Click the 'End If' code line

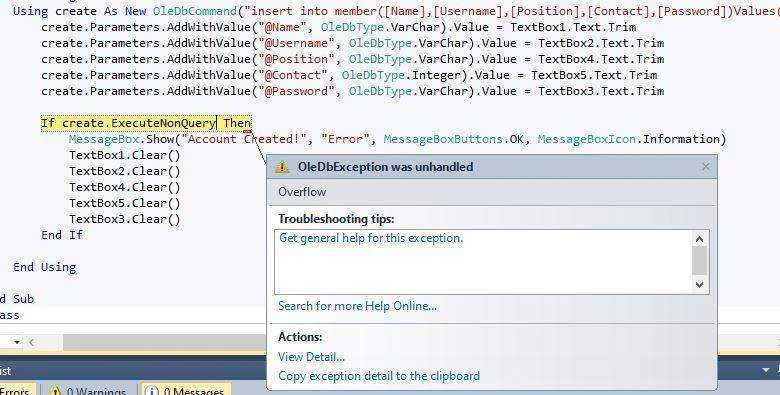coord(62,235)
